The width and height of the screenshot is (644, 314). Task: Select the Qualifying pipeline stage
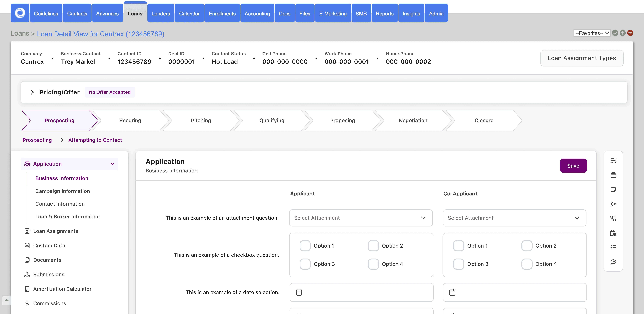point(272,120)
